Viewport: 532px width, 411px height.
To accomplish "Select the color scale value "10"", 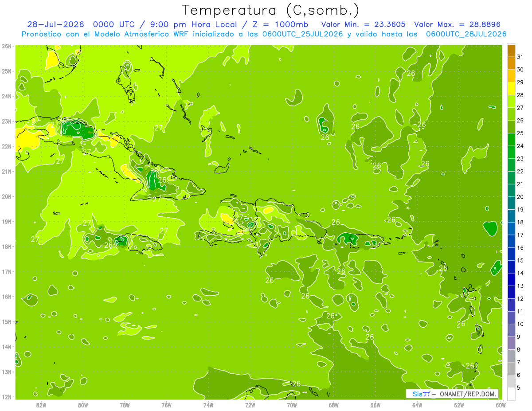I will (520, 324).
